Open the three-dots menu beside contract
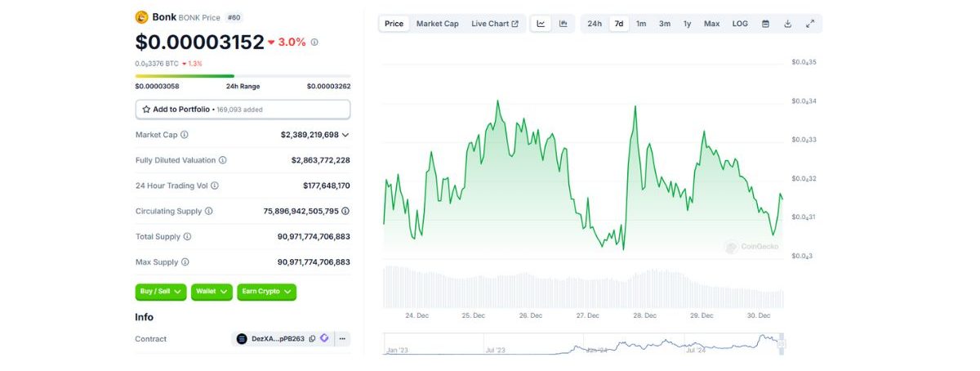Image resolution: width=980 pixels, height=371 pixels. [342, 338]
